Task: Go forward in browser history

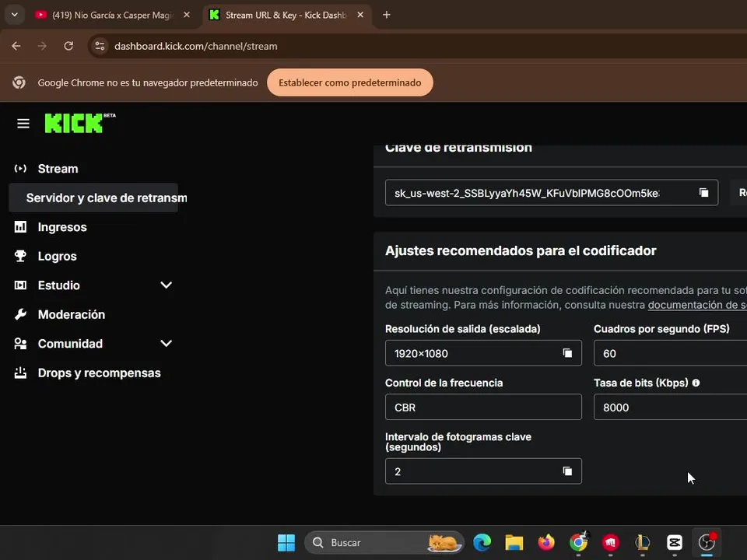Action: point(42,46)
